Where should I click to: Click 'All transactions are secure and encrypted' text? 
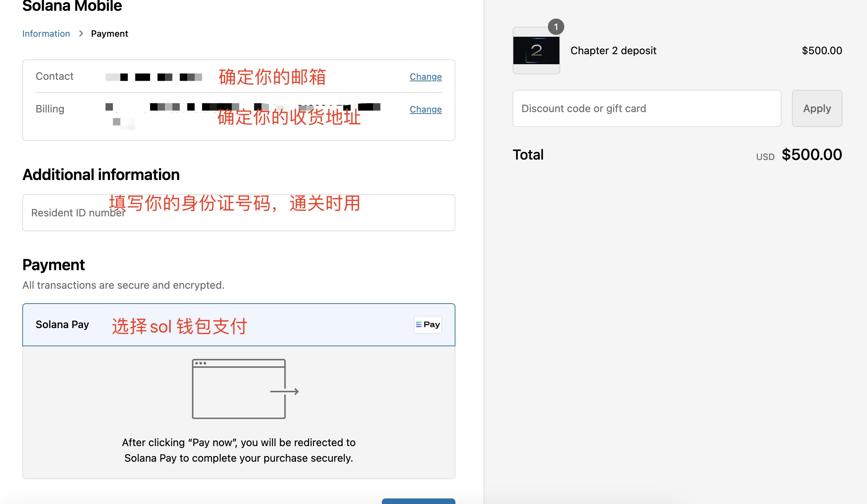(x=123, y=285)
